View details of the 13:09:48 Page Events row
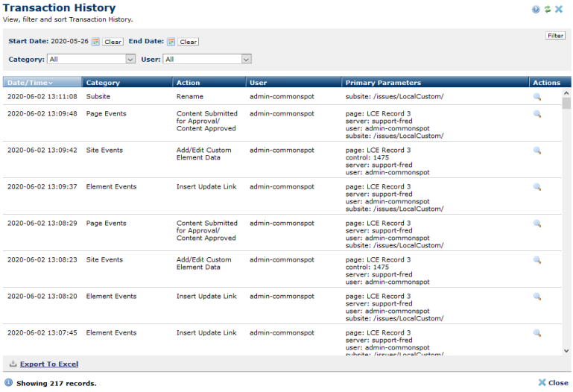 coord(536,114)
